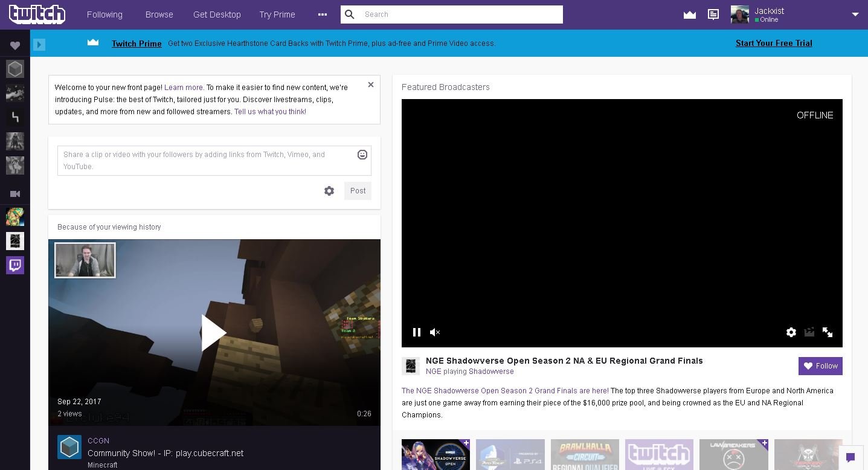Image resolution: width=868 pixels, height=470 pixels.
Task: Select the Shadowverse Open featured thumbnail
Action: pyautogui.click(x=436, y=454)
